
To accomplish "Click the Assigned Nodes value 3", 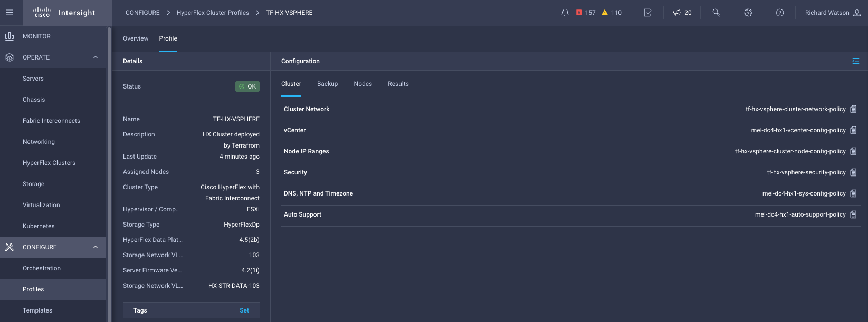I will point(257,172).
